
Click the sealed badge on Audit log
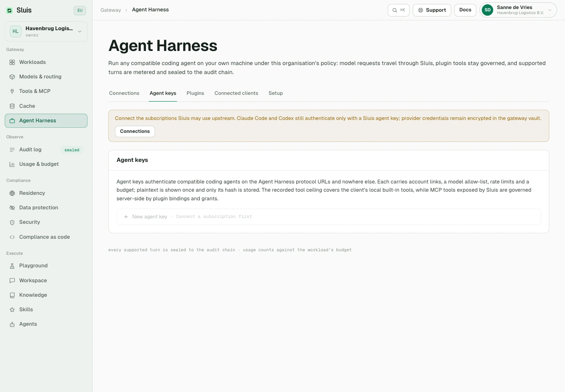pos(72,150)
